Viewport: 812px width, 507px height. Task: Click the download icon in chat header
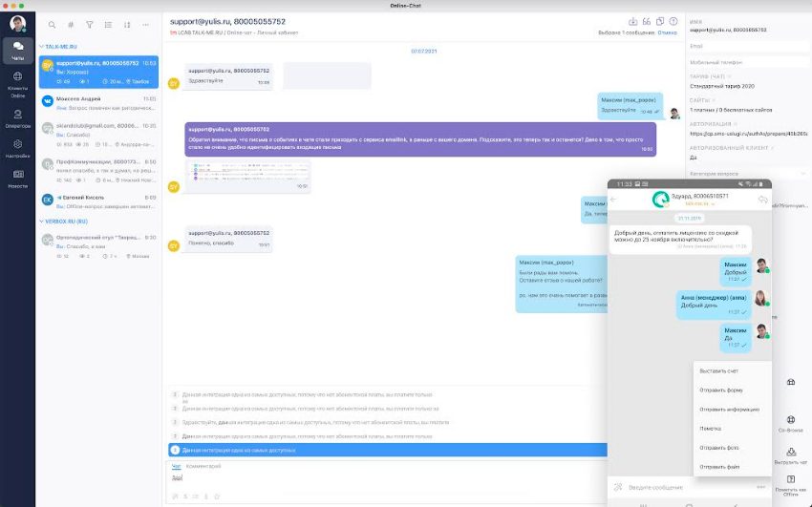coord(632,21)
